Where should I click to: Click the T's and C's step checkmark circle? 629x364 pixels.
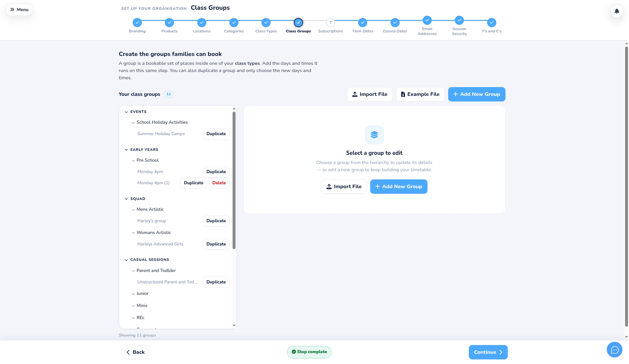coord(491,23)
